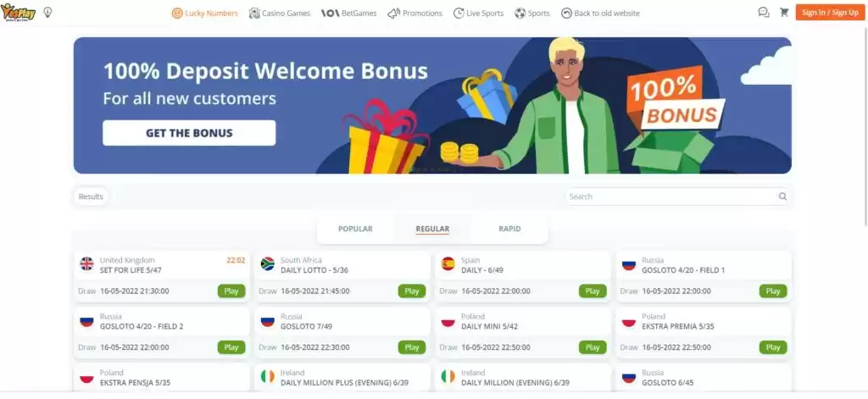868x399 pixels.
Task: Click the Results button
Action: (91, 197)
